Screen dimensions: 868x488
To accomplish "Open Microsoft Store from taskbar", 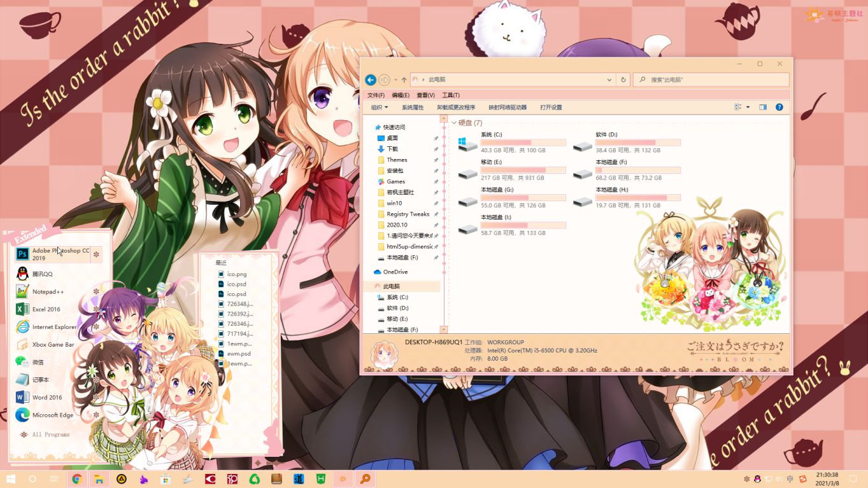I will tap(166, 479).
